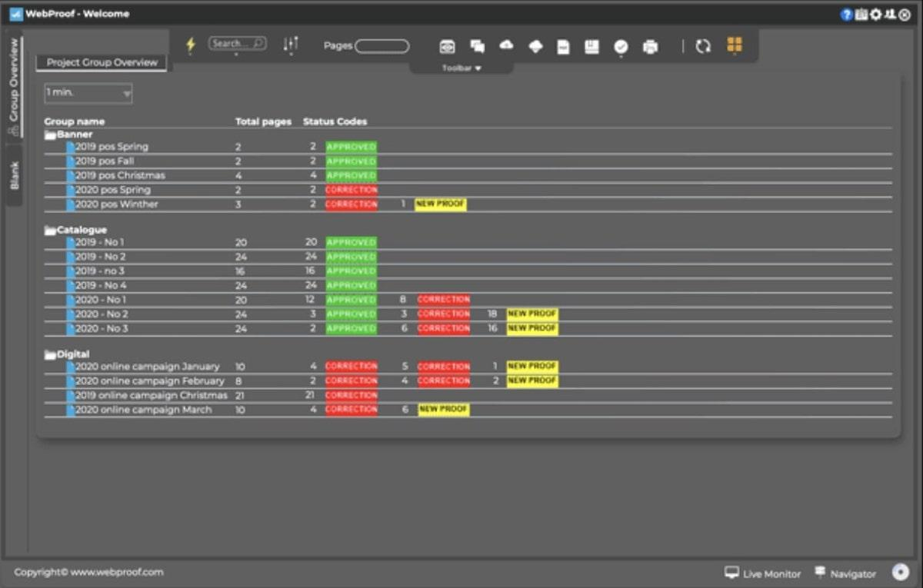Image resolution: width=923 pixels, height=588 pixels.
Task: Select the print icon in the toolbar
Action: (x=650, y=46)
